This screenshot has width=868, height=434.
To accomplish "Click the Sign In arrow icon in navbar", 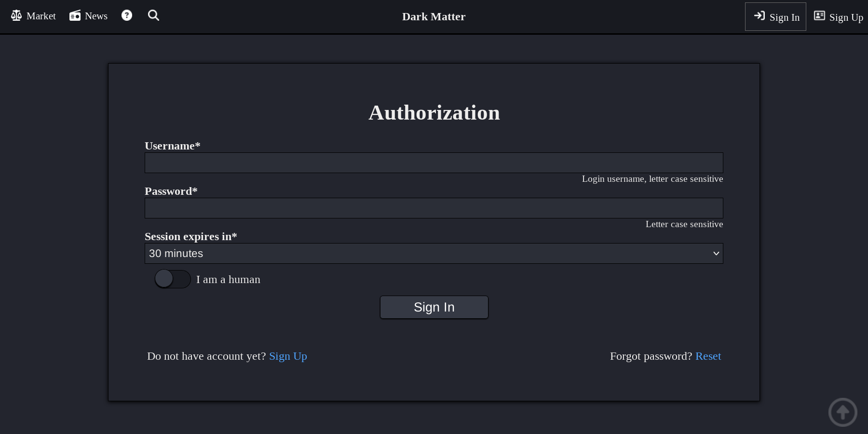I will tap(759, 16).
